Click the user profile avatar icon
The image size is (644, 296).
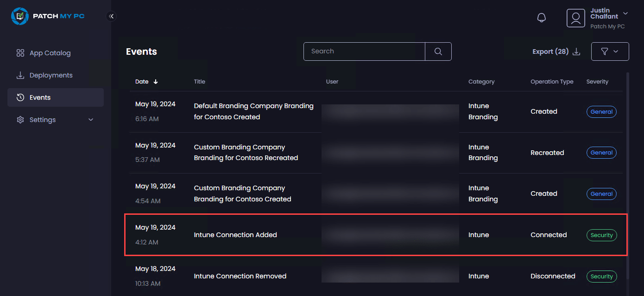575,18
